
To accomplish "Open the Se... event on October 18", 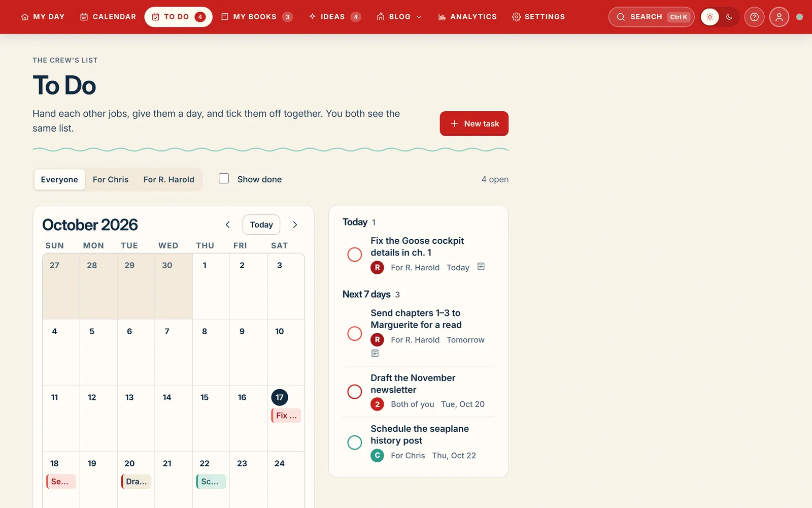I will pyautogui.click(x=61, y=482).
